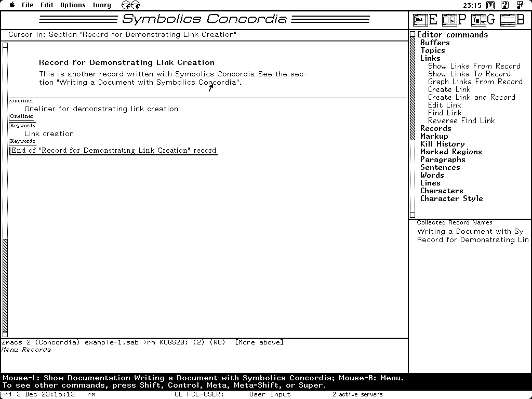The width and height of the screenshot is (532, 399).
Task: Select collected record "Record for Demonstrating Lin"
Action: tap(473, 240)
